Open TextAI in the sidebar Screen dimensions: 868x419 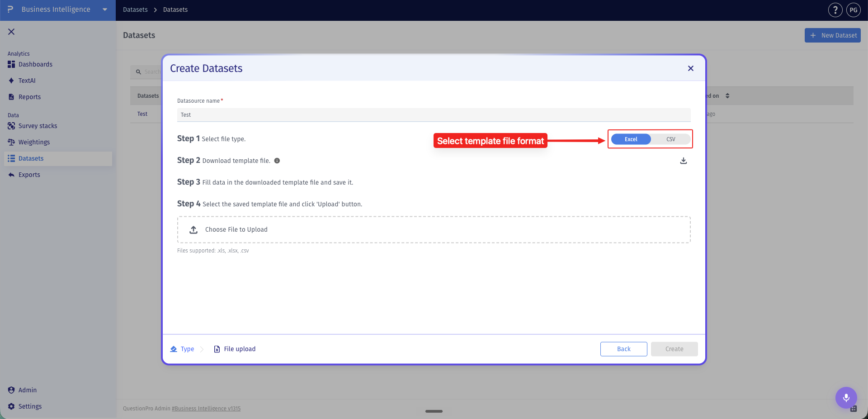pyautogui.click(x=27, y=81)
